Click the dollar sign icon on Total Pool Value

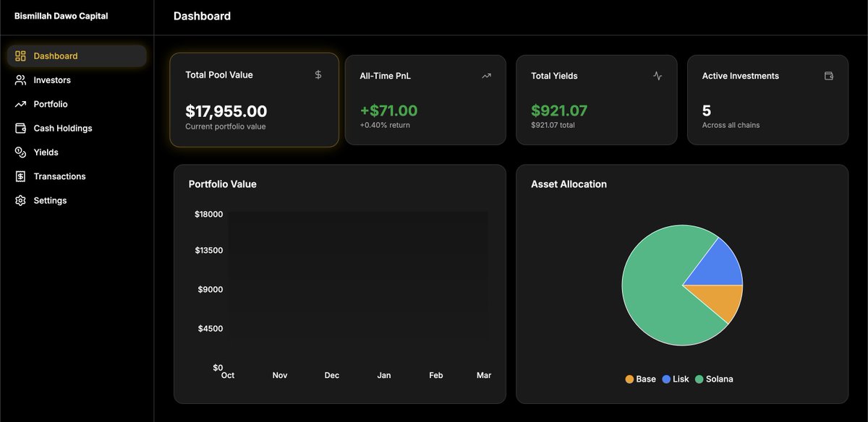point(318,74)
